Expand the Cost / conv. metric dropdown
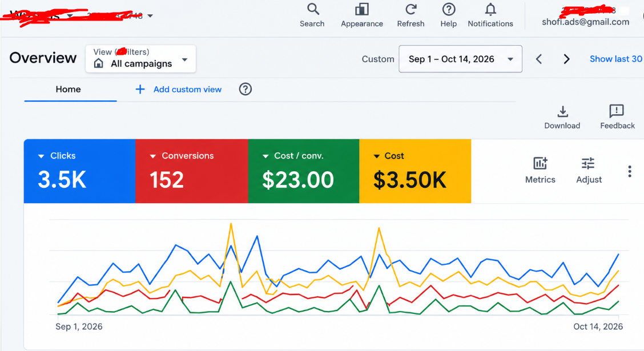This screenshot has width=644, height=351. [265, 156]
